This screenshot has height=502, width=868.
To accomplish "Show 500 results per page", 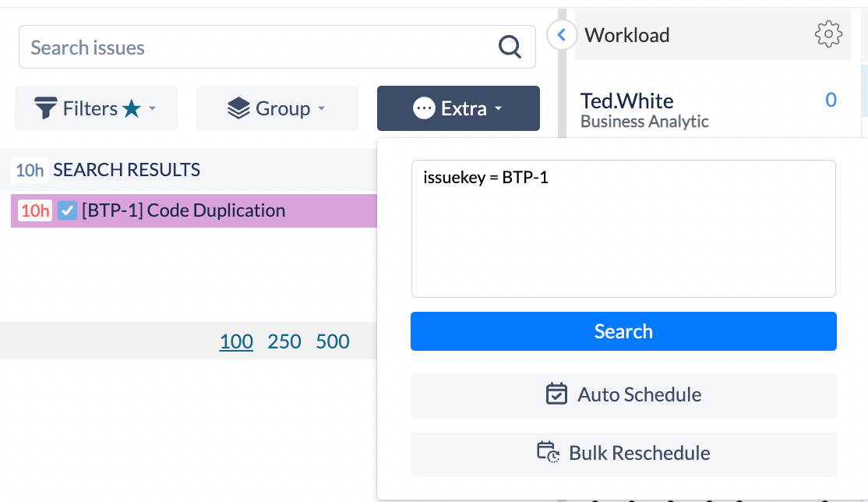I will [x=333, y=341].
